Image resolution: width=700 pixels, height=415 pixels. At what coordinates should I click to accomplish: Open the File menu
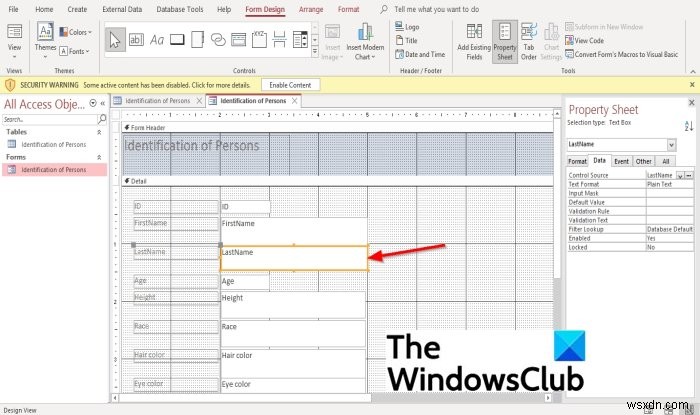13,9
